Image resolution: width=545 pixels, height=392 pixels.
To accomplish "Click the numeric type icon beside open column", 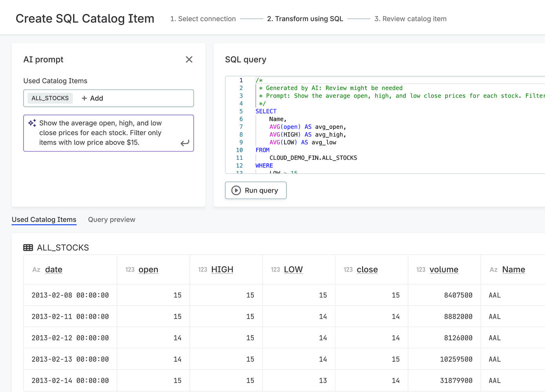I will (130, 270).
